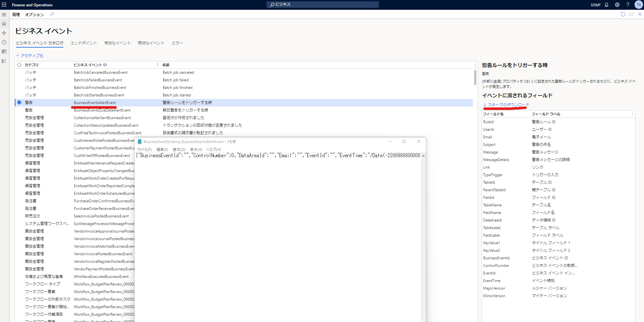Image resolution: width=644 pixels, height=322 pixels.
Task: Open the フィールド ラベル column header menu
Action: [546, 114]
